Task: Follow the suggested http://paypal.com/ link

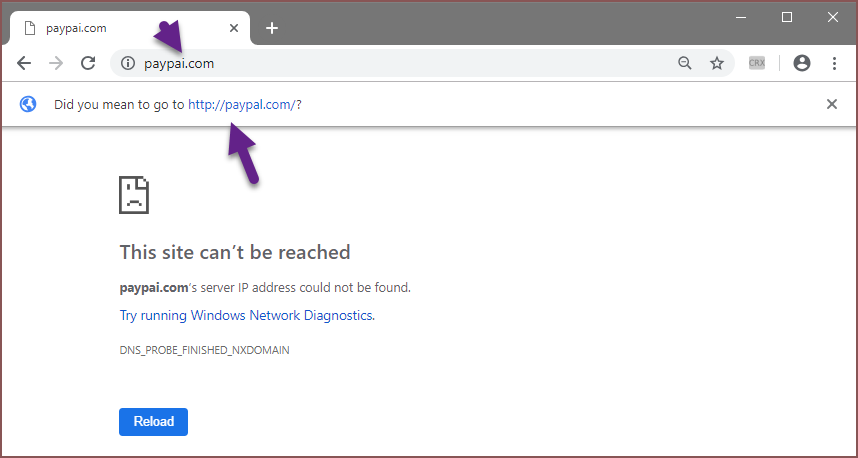Action: [241, 104]
